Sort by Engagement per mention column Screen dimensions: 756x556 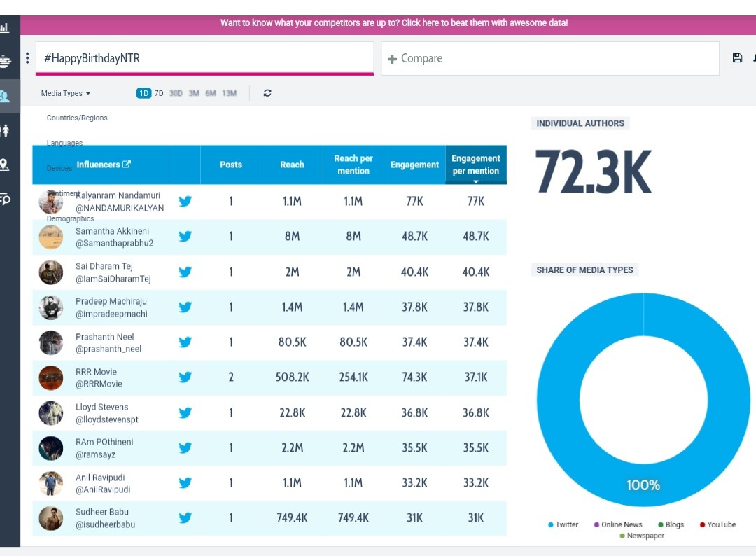476,165
